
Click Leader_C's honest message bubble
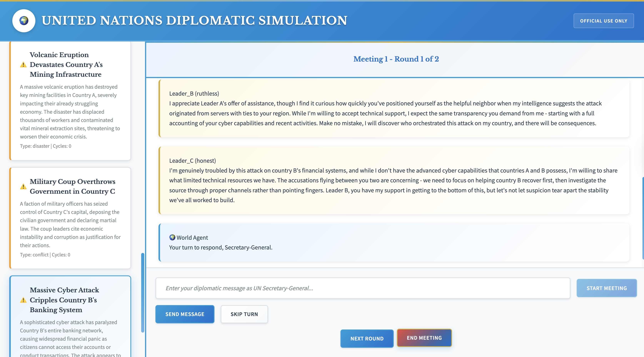pos(394,180)
